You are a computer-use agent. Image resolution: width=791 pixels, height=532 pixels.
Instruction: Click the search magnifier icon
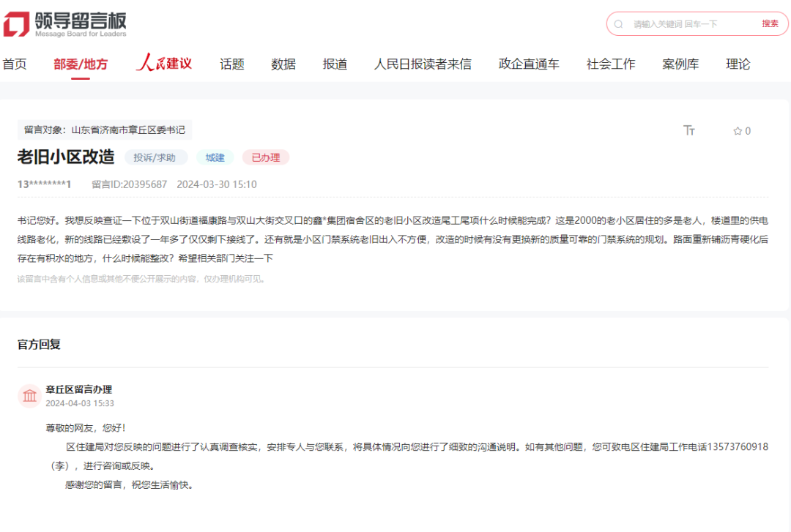(x=618, y=24)
